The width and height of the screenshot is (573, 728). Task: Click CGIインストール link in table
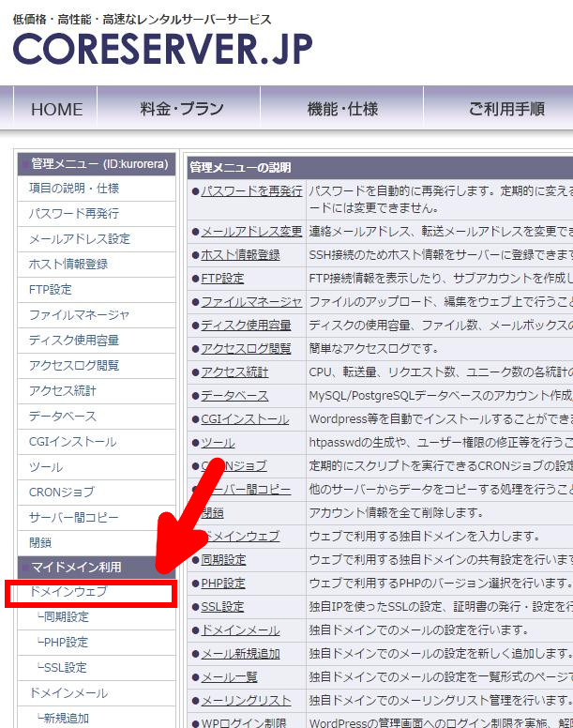[245, 419]
